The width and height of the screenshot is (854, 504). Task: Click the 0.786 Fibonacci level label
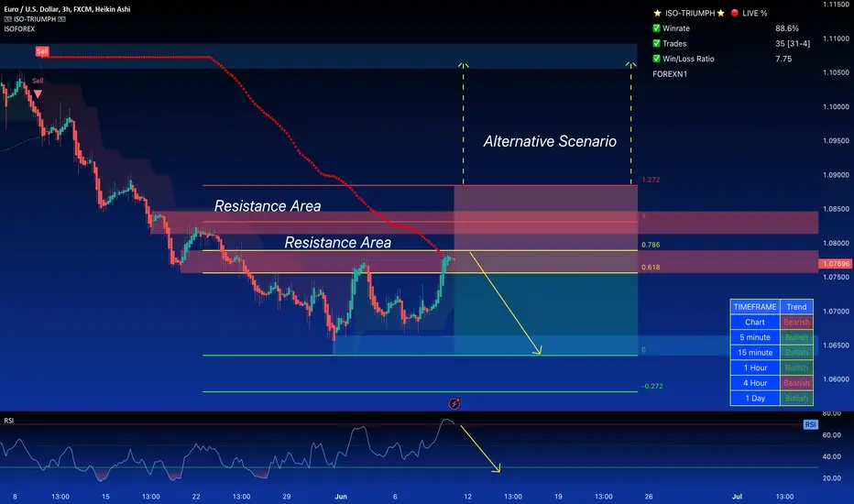[651, 245]
